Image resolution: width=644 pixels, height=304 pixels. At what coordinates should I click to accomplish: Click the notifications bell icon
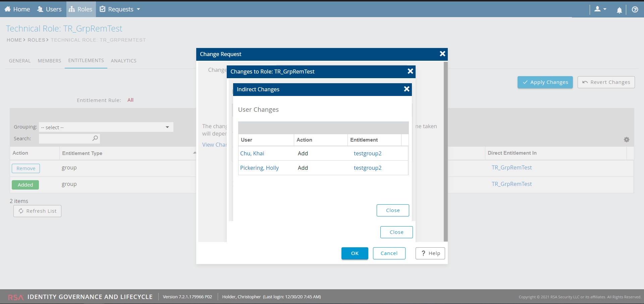click(x=619, y=10)
